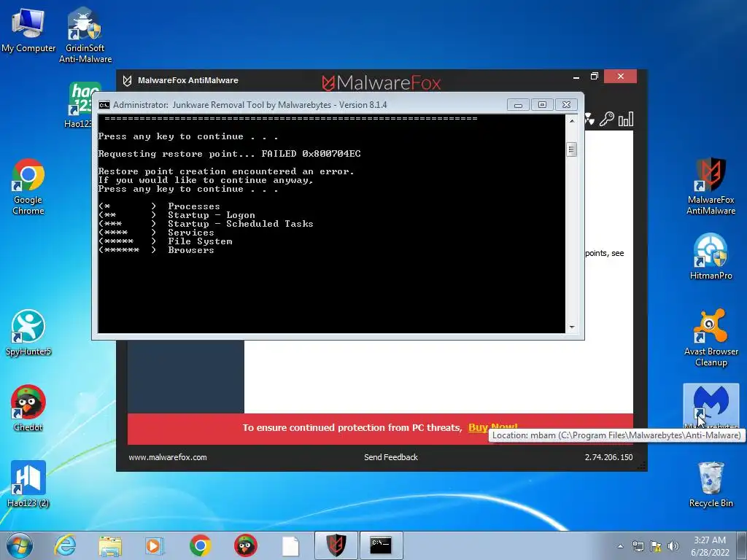747x560 pixels.
Task: Close the MalwareFox AntiMalware window
Action: 620,76
